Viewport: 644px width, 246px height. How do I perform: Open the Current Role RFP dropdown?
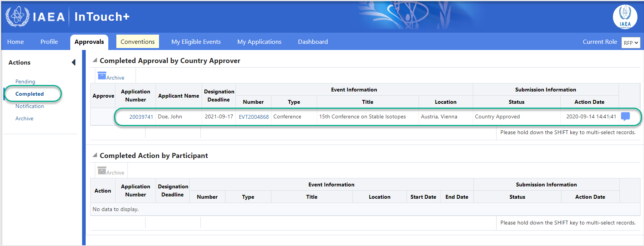point(631,43)
